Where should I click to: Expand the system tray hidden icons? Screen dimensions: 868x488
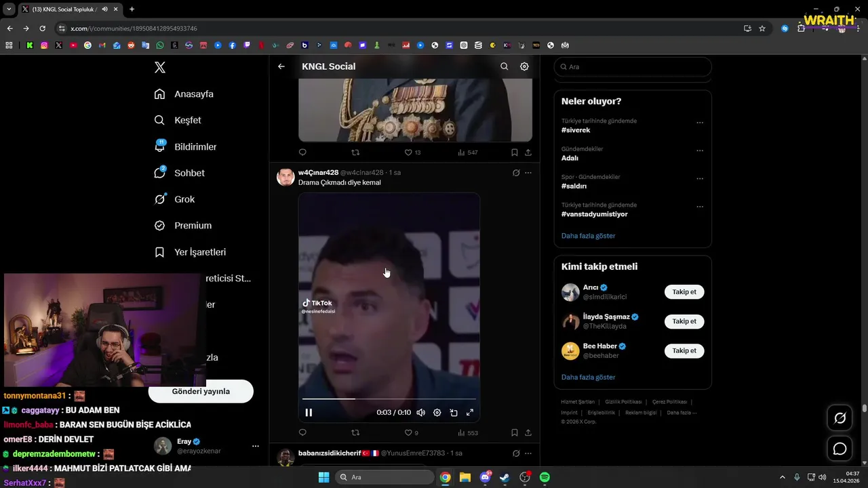click(x=782, y=477)
